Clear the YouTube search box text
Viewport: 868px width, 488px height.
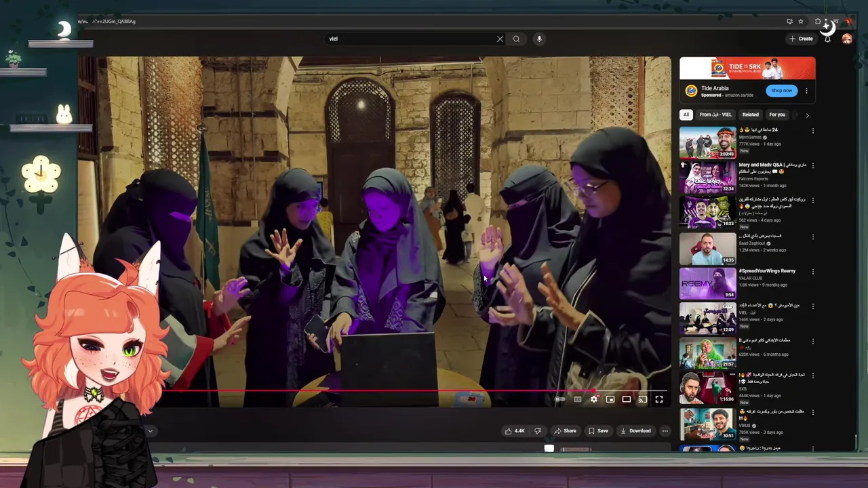[500, 39]
